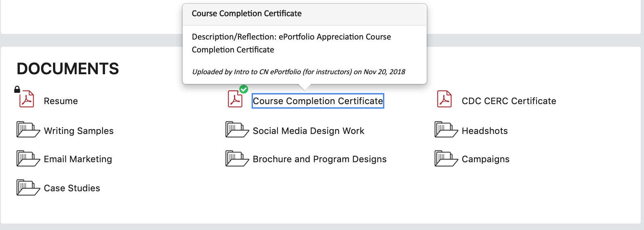Open the Resume document link
Image resolution: width=644 pixels, height=230 pixels.
click(x=61, y=101)
